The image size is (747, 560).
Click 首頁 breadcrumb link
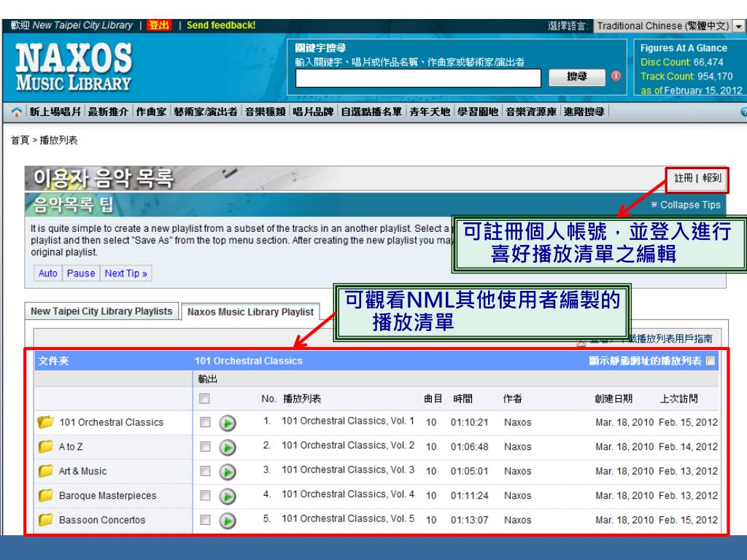[x=20, y=140]
